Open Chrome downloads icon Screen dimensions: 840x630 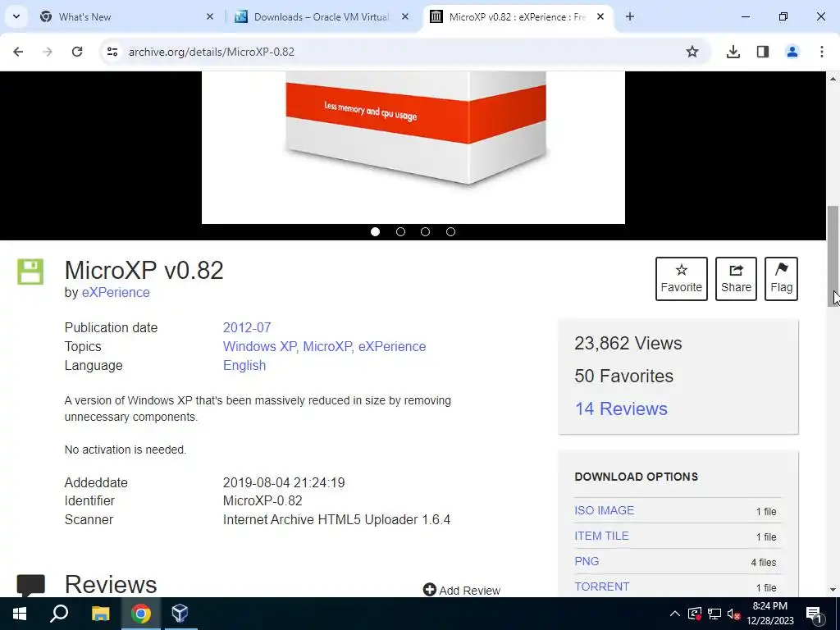[x=733, y=52]
